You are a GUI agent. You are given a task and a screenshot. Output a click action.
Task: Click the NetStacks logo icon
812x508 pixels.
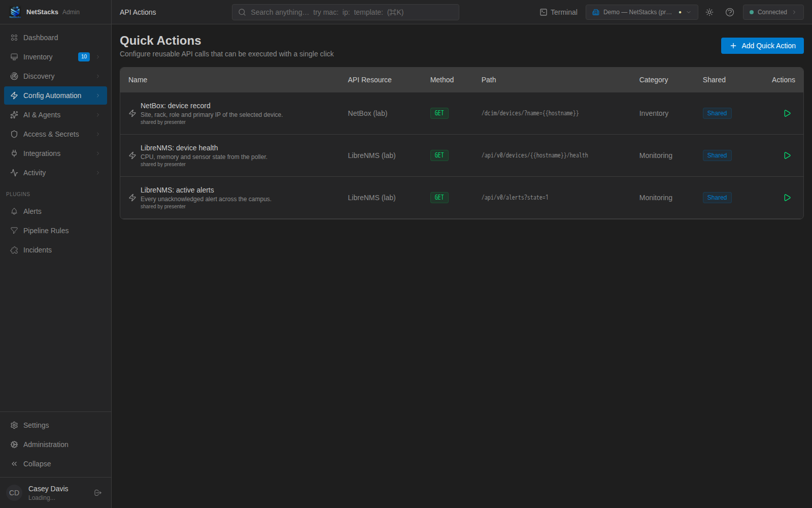pos(15,12)
